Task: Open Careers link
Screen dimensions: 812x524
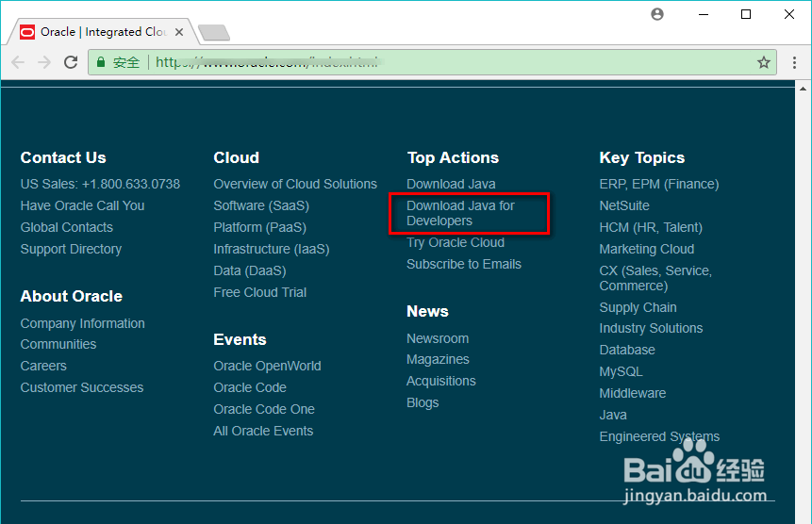Action: (x=43, y=367)
